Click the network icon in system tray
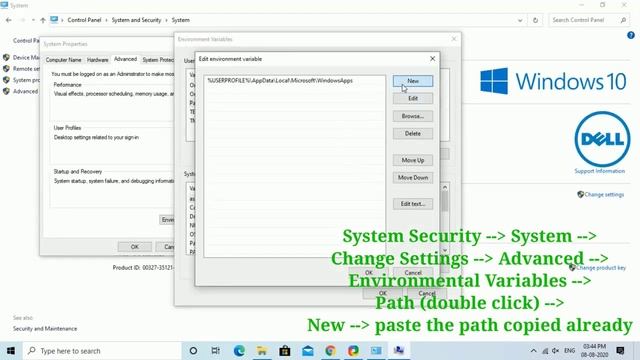 545,351
